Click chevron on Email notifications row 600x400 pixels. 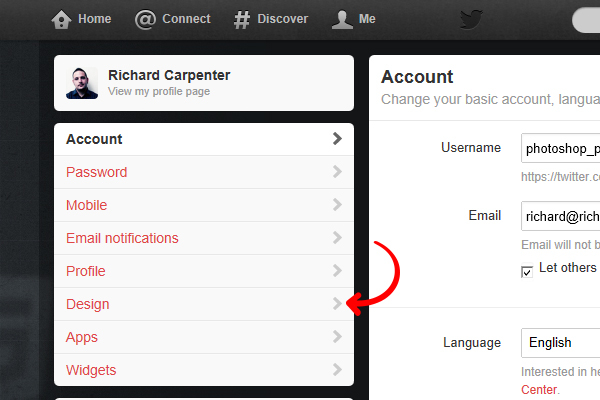tap(337, 237)
